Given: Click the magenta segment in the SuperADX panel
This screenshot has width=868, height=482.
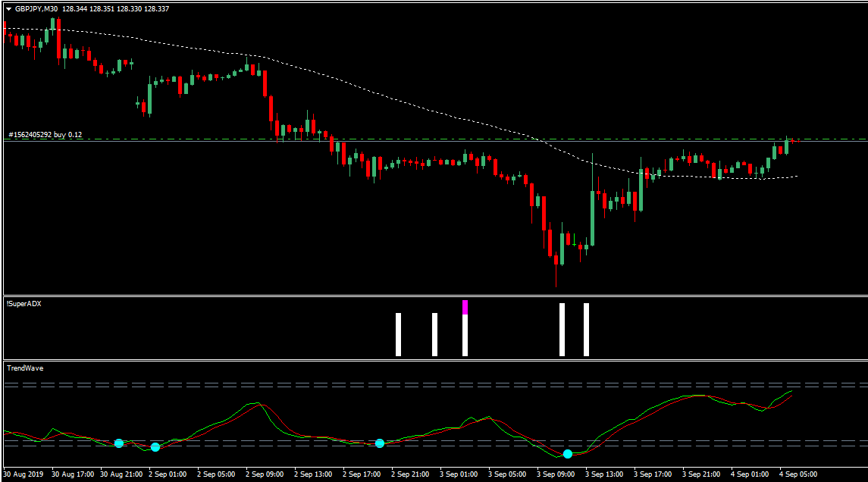Looking at the screenshot, I should [x=465, y=306].
